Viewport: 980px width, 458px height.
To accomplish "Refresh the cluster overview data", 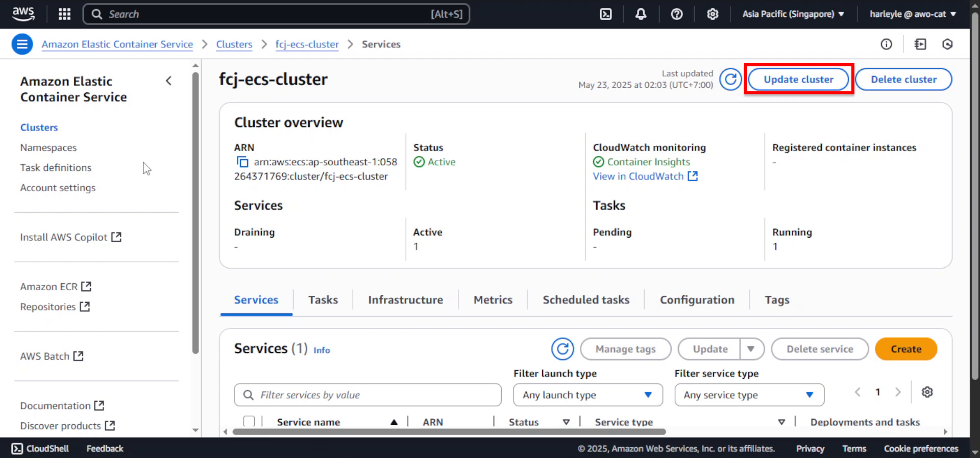I will tap(730, 80).
